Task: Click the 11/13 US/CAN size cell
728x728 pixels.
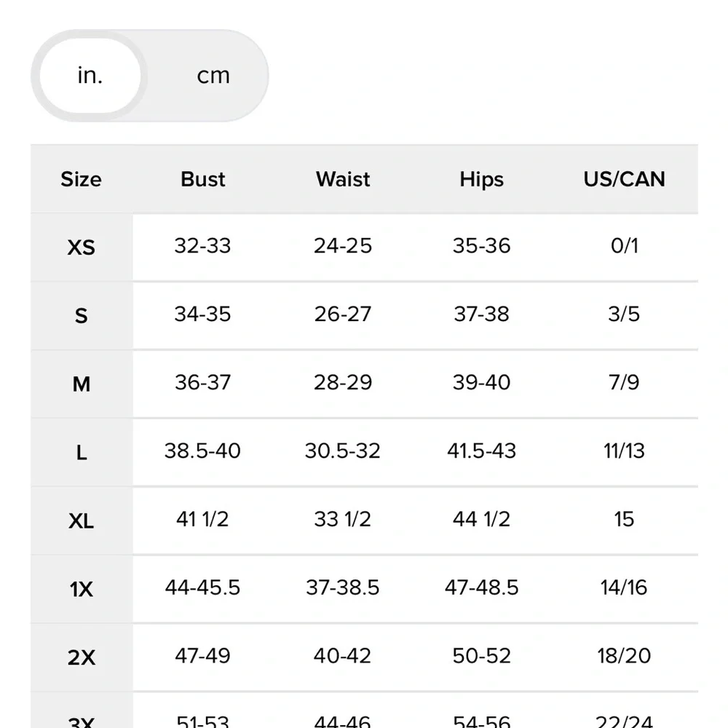Action: 624,451
